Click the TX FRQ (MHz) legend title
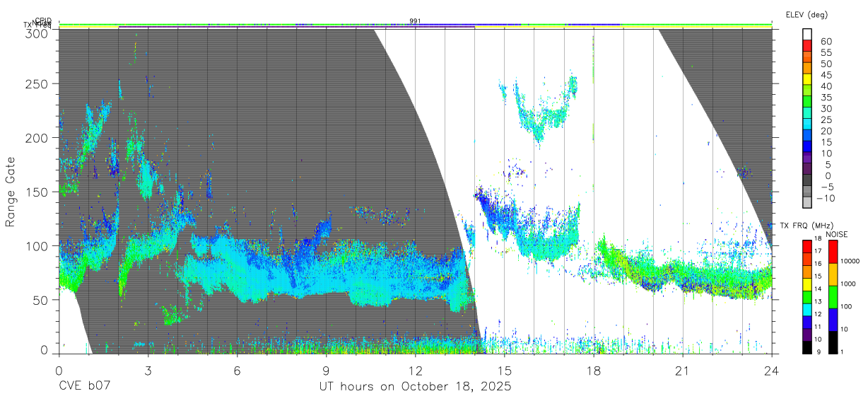Viewport: 868px width, 401px height. 807,226
